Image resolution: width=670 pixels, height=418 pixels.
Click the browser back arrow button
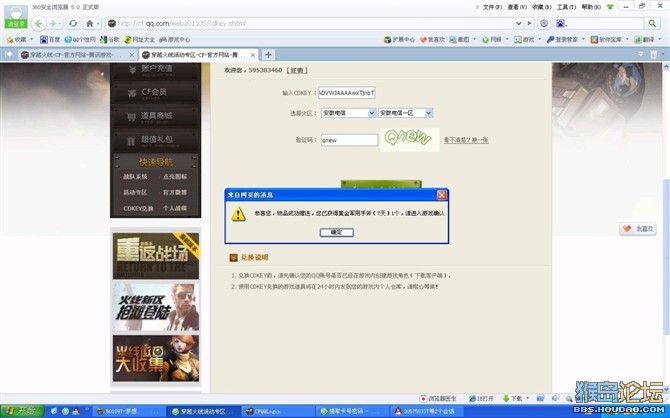pos(38,24)
